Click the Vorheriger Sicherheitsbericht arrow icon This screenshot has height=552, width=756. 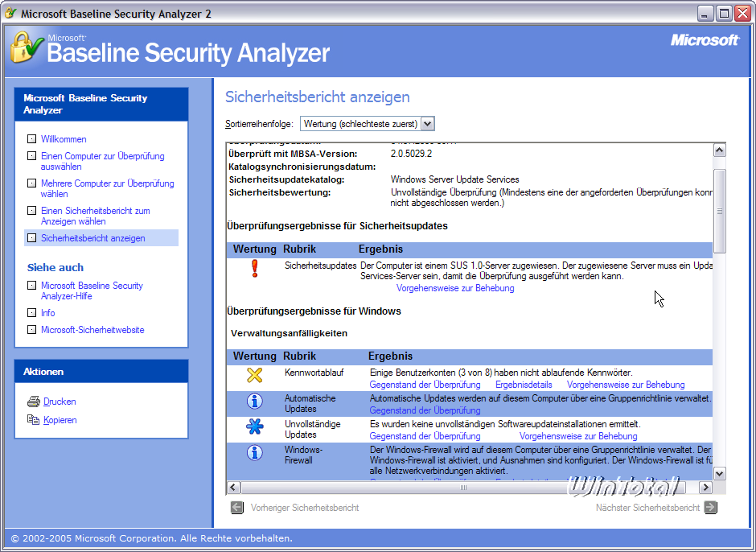(236, 508)
